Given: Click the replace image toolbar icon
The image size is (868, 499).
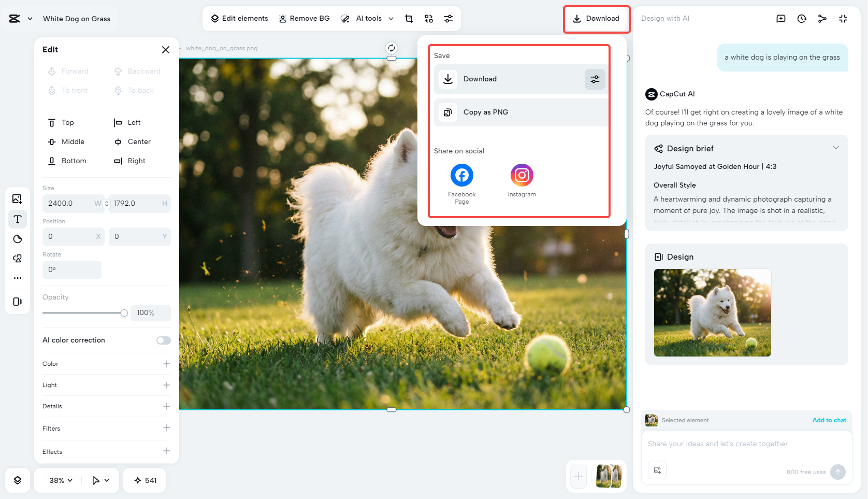Looking at the screenshot, I should pyautogui.click(x=429, y=19).
